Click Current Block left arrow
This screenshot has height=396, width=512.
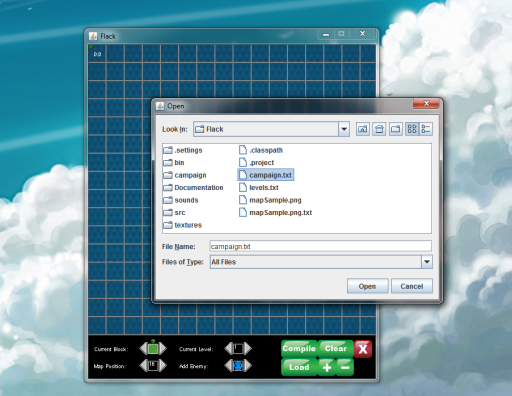pos(143,349)
